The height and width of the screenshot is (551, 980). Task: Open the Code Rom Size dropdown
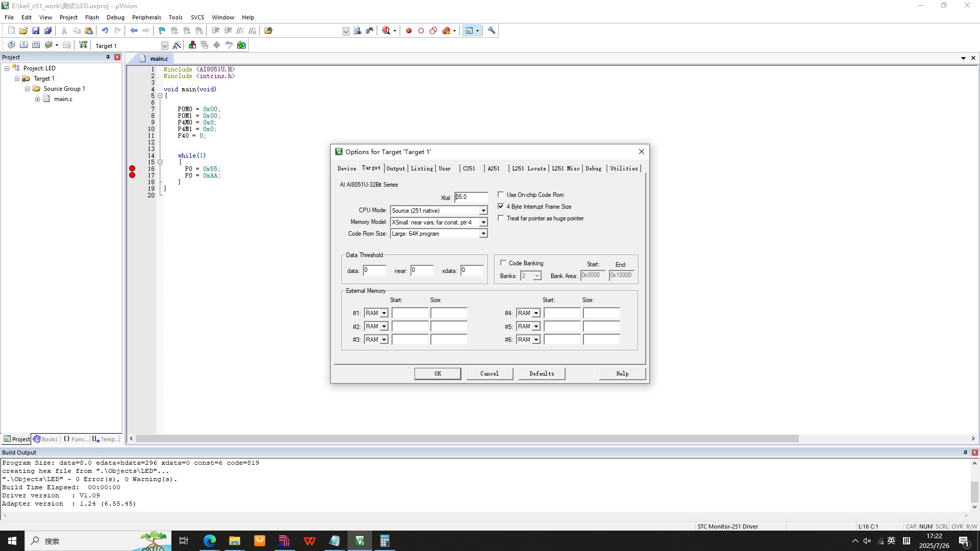click(483, 234)
